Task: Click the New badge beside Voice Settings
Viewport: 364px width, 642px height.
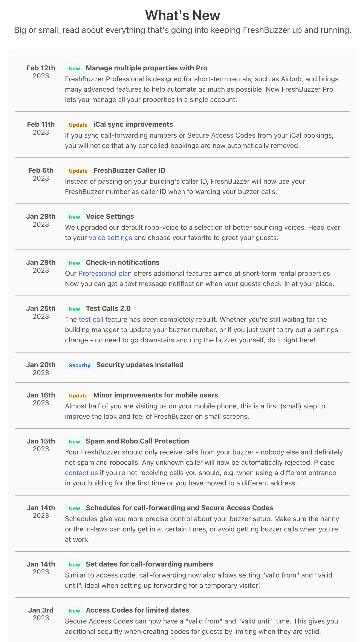Action: 74,217
